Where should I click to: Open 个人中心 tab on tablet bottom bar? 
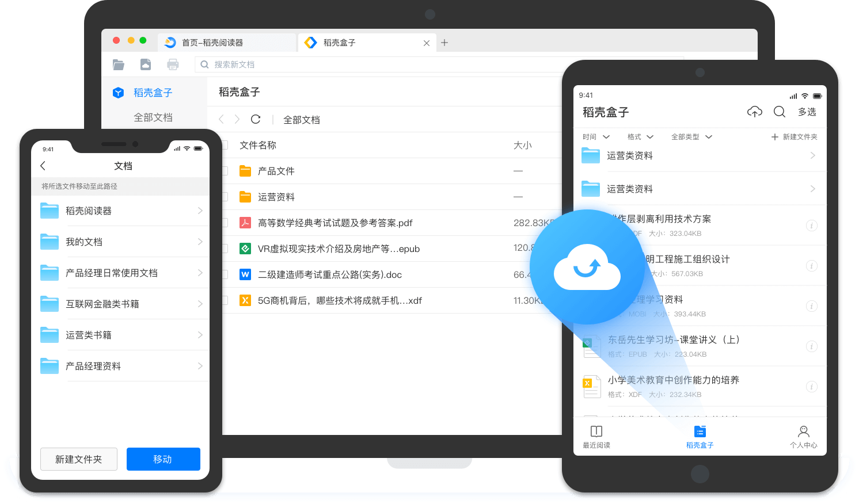tap(804, 437)
